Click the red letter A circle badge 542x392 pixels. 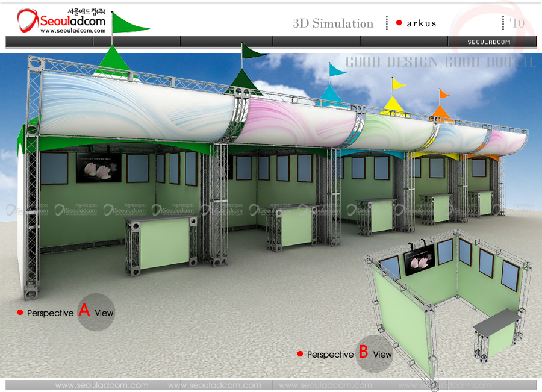tap(96, 312)
